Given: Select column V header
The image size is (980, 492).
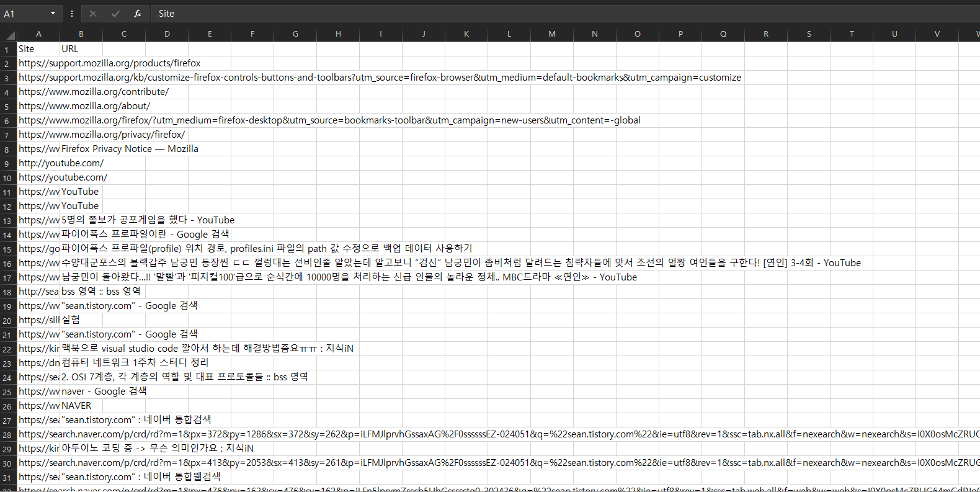Looking at the screenshot, I should click(x=937, y=34).
